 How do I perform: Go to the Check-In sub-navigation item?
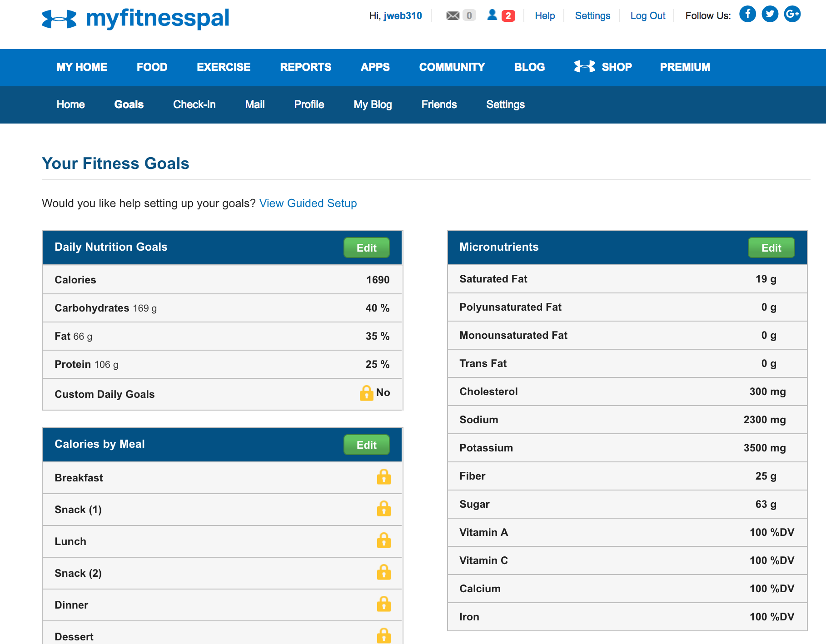(194, 104)
